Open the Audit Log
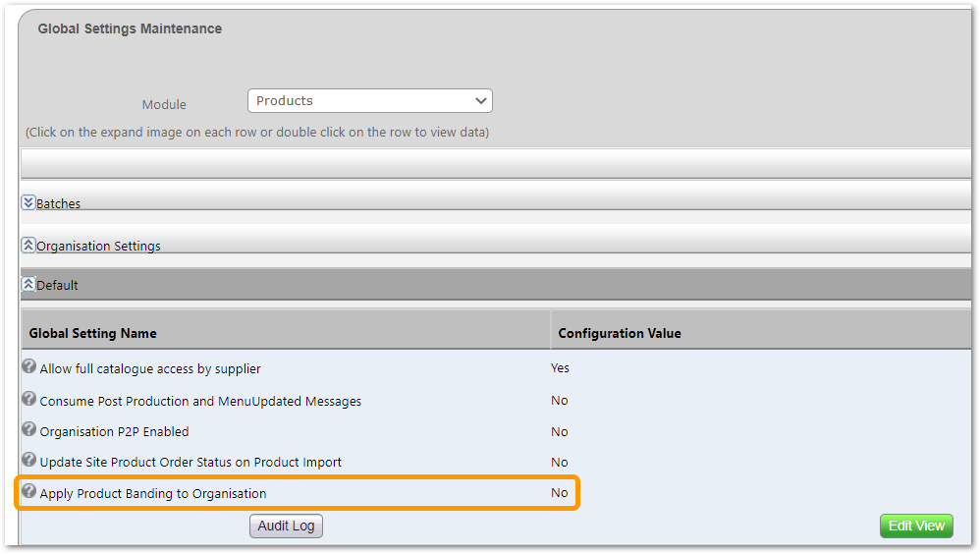The width and height of the screenshot is (980, 554). tap(287, 526)
